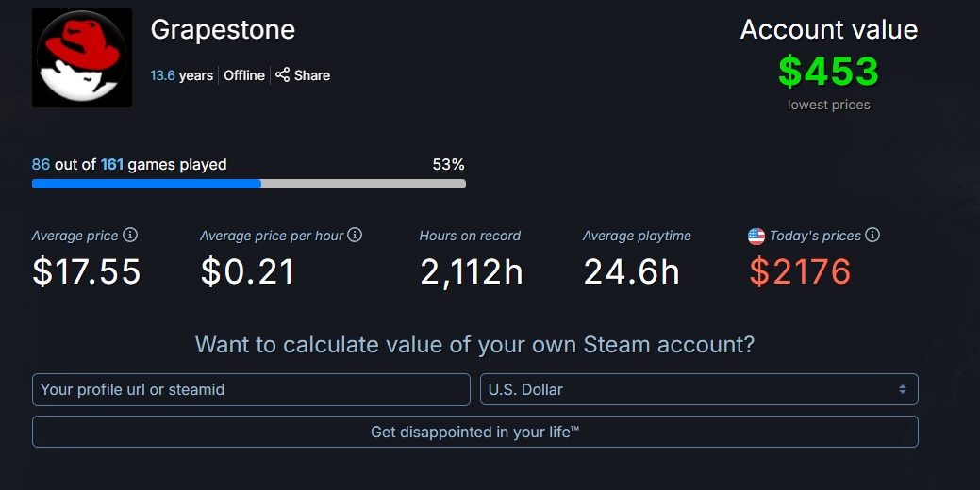
Task: Click the share icon beside Share
Action: [283, 74]
